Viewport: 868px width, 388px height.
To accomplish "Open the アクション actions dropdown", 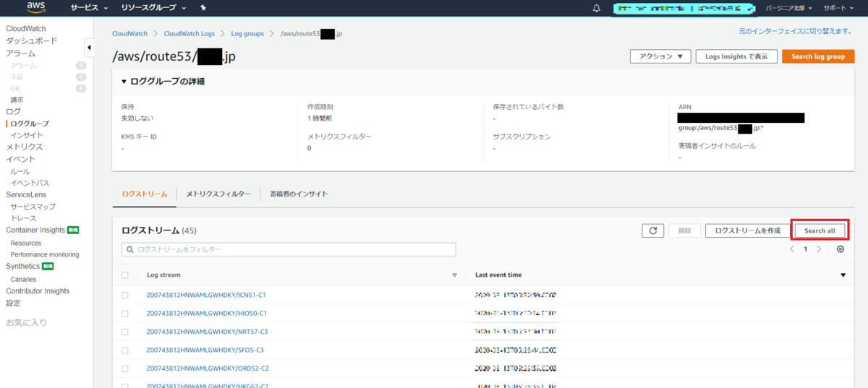I will point(660,56).
